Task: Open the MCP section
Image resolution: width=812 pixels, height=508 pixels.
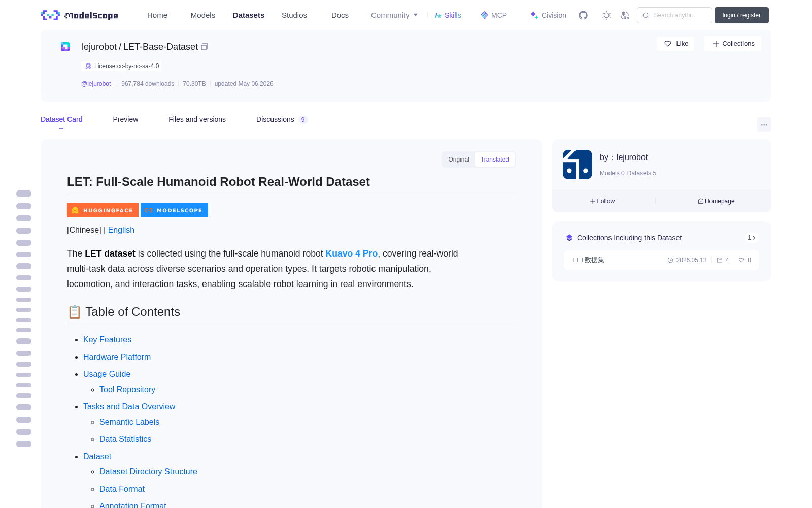Action: 493,15
